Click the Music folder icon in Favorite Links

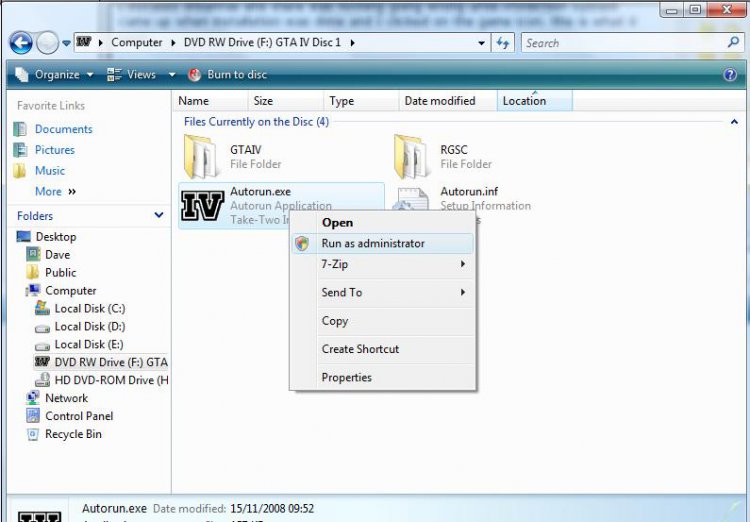click(x=19, y=171)
